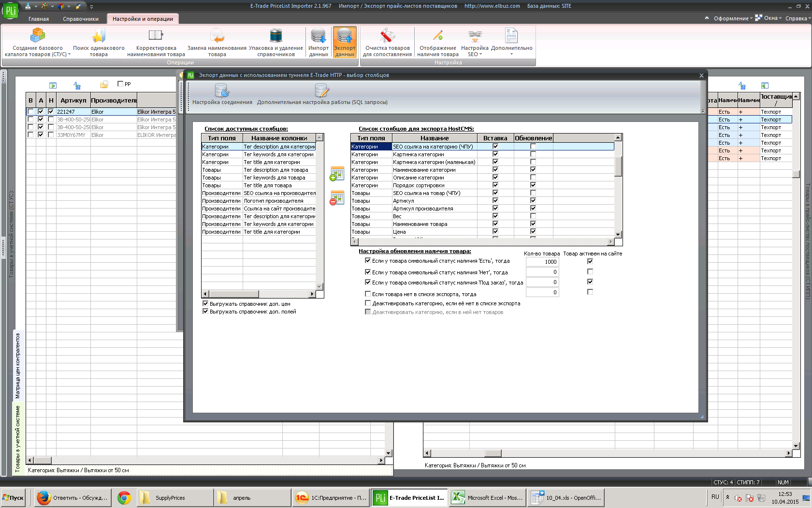This screenshot has height=508, width=812.
Task: Toggle the 'Под заказ' status rule checkbox
Action: coord(368,282)
